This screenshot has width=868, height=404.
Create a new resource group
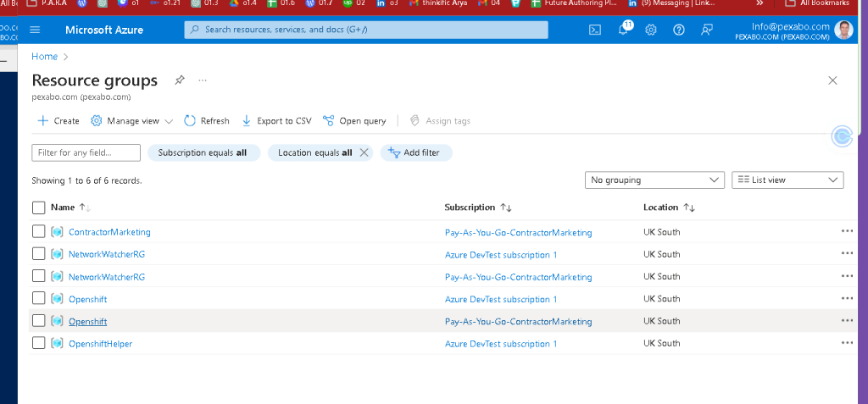[x=58, y=120]
